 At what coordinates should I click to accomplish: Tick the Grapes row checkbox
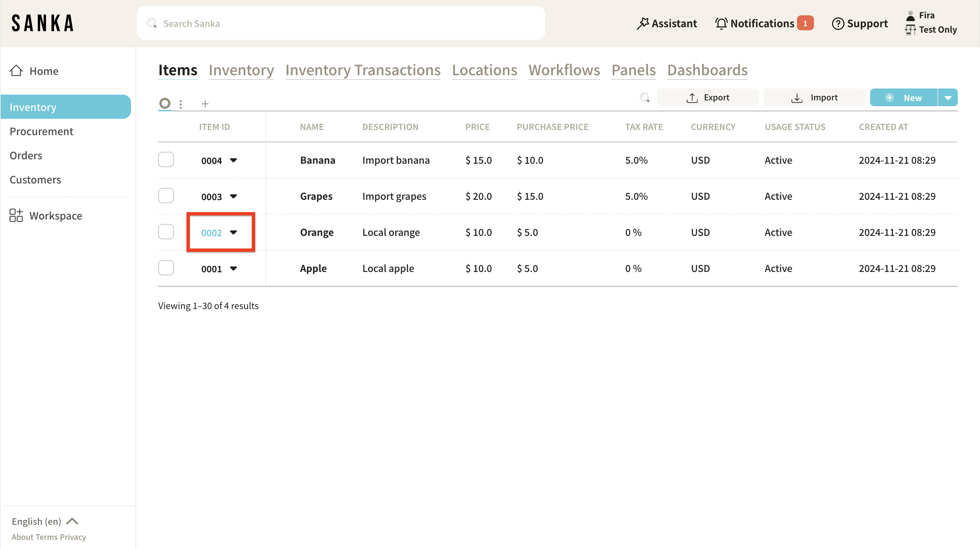point(166,196)
